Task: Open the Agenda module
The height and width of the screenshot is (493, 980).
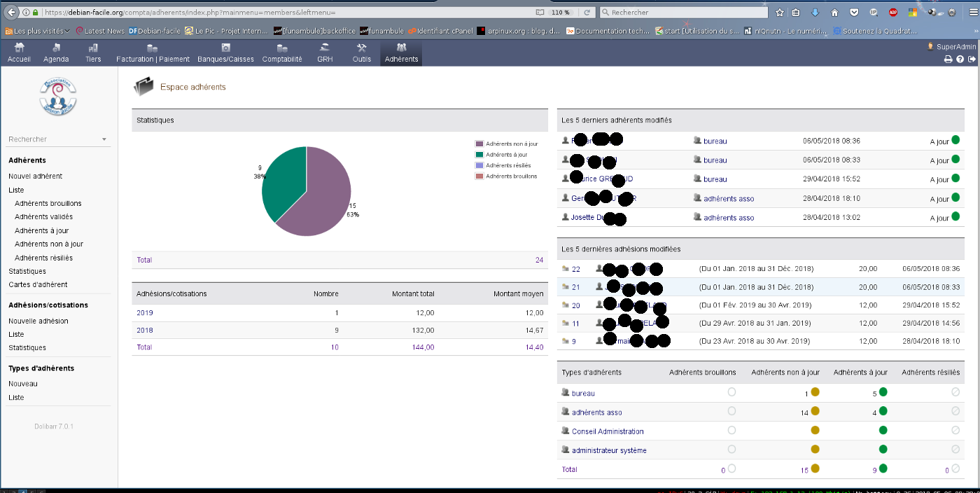Action: tap(56, 53)
